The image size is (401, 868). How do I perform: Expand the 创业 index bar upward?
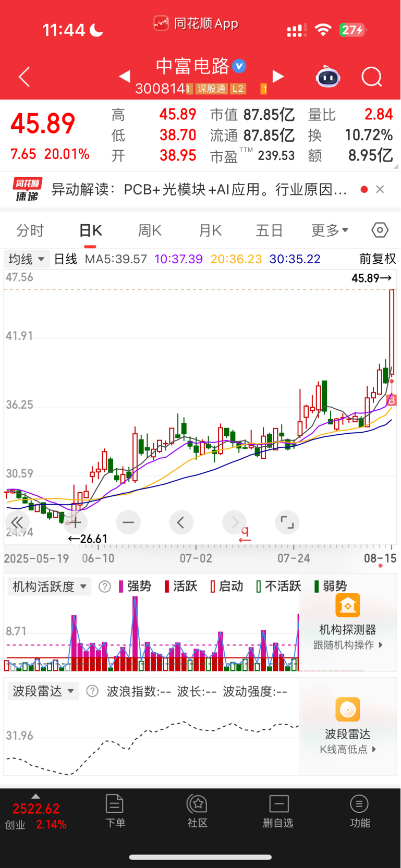[x=35, y=796]
